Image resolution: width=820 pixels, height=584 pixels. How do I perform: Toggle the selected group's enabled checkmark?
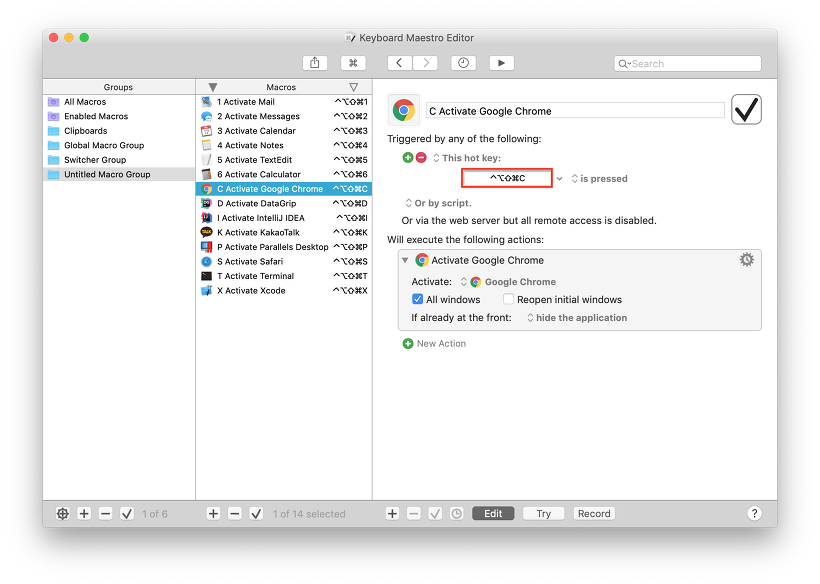[127, 513]
